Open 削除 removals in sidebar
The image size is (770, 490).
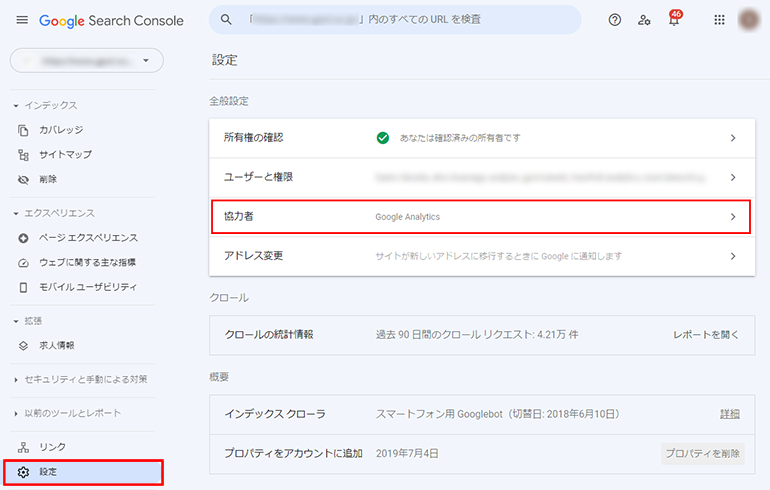pos(48,179)
